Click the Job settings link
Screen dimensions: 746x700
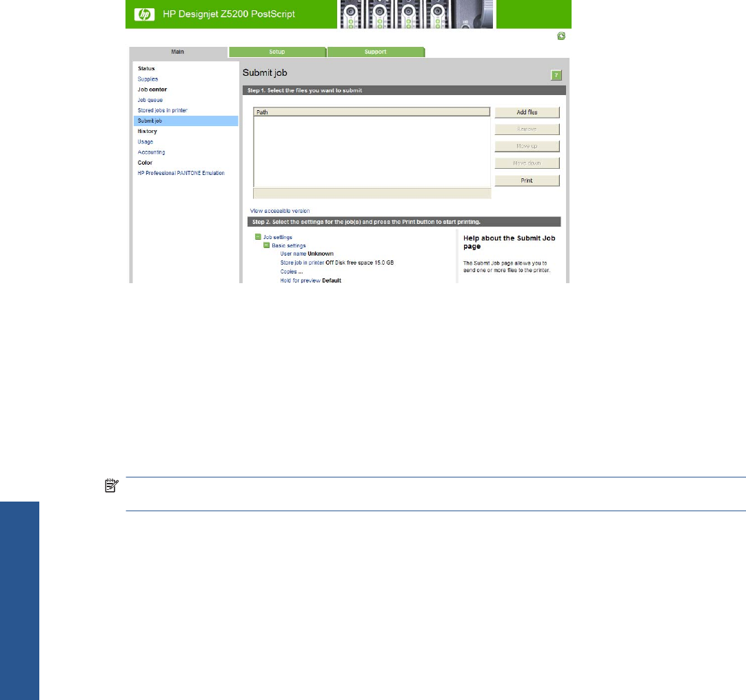(278, 237)
